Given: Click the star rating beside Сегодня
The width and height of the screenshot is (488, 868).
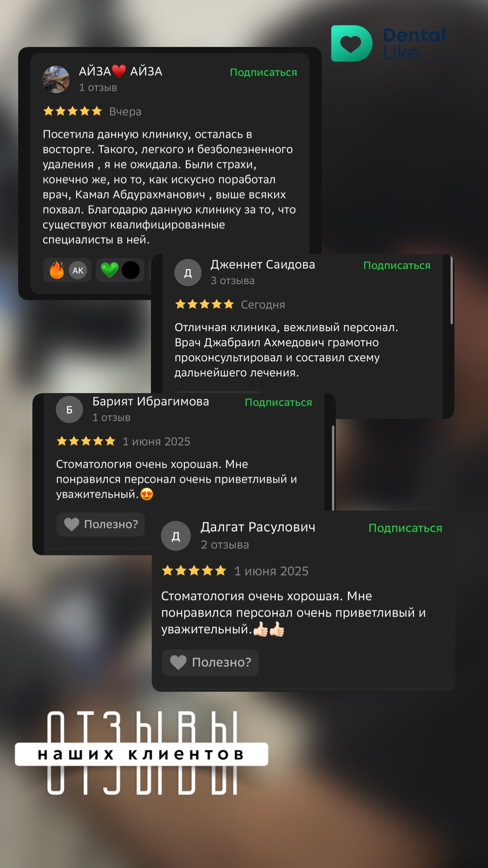Looking at the screenshot, I should 204,304.
